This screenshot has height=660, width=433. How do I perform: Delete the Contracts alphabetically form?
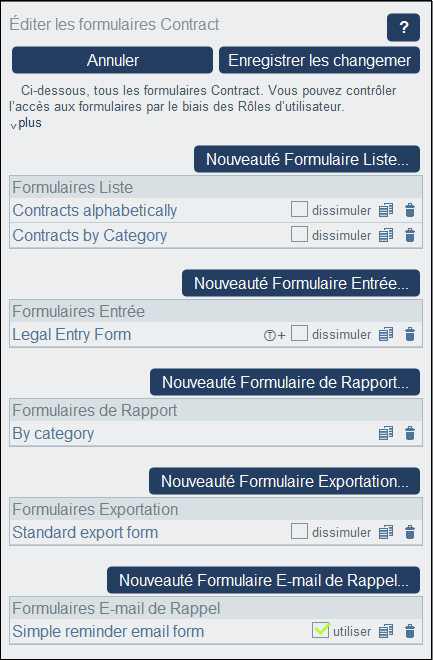410,210
